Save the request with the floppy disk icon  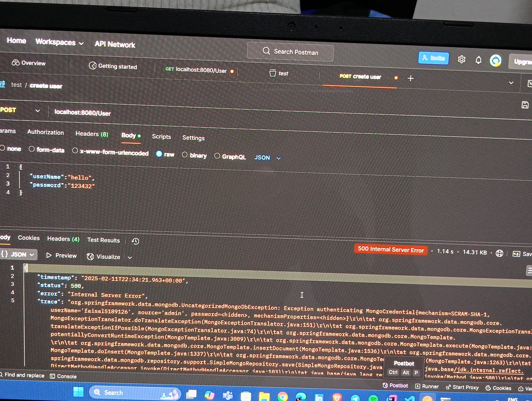(x=525, y=105)
